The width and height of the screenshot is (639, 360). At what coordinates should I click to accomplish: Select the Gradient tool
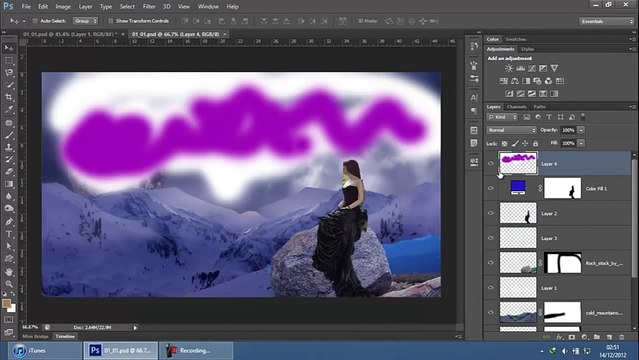tap(9, 184)
